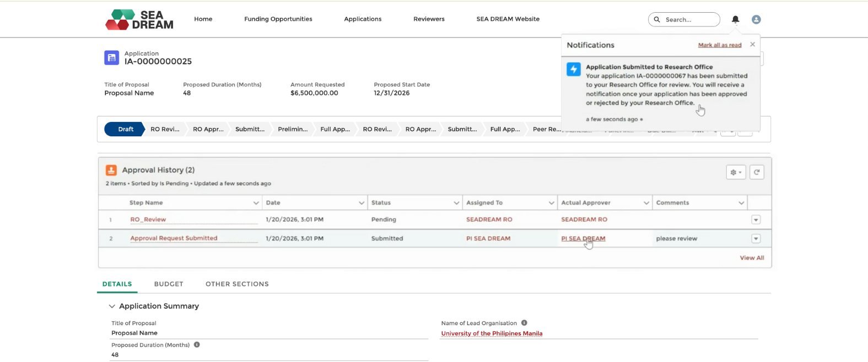The width and height of the screenshot is (868, 362).
Task: Click the SEA DREAM logo
Action: tap(139, 19)
